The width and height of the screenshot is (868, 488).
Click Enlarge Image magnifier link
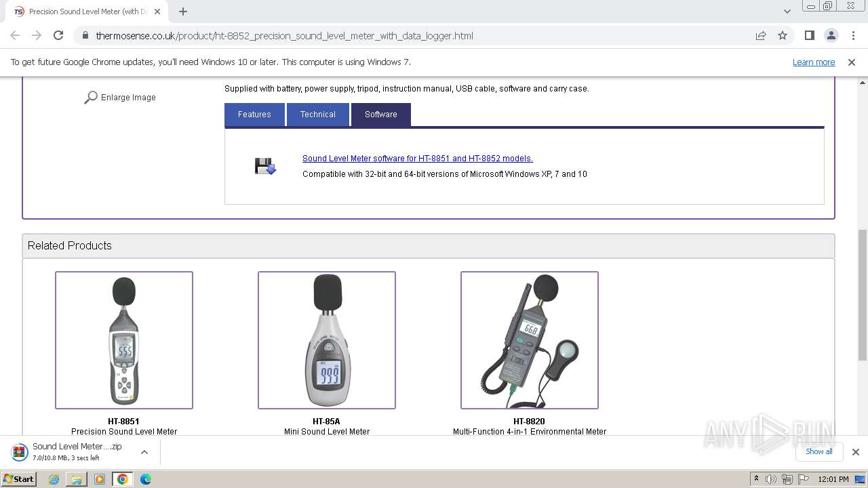120,98
